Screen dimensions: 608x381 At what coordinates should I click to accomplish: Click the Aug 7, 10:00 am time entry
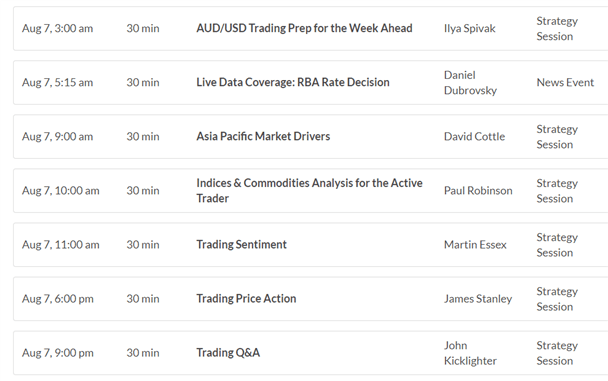(x=60, y=190)
